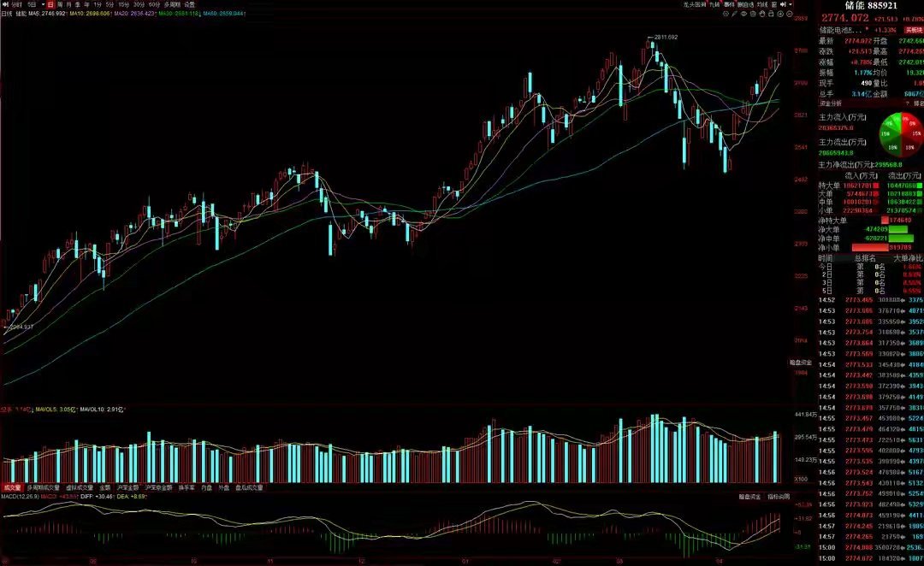Click the 暗盘资金 label beside main chart
924x566 pixels.
[x=800, y=363]
